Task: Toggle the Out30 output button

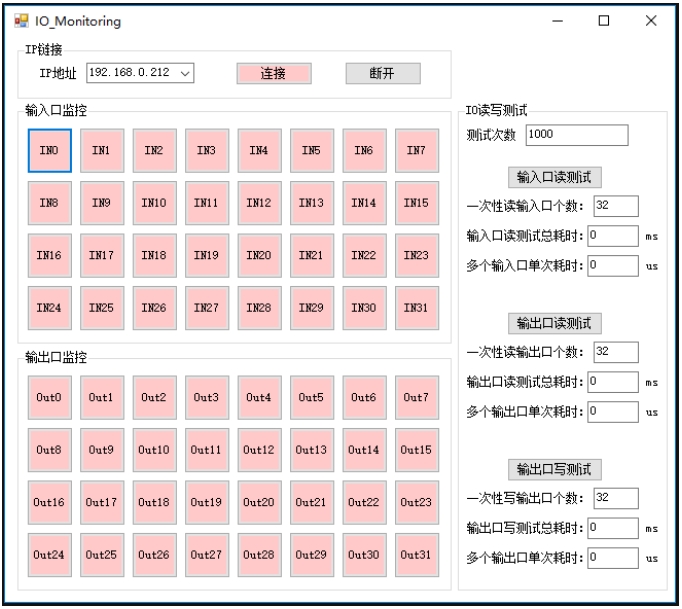Action: 364,555
